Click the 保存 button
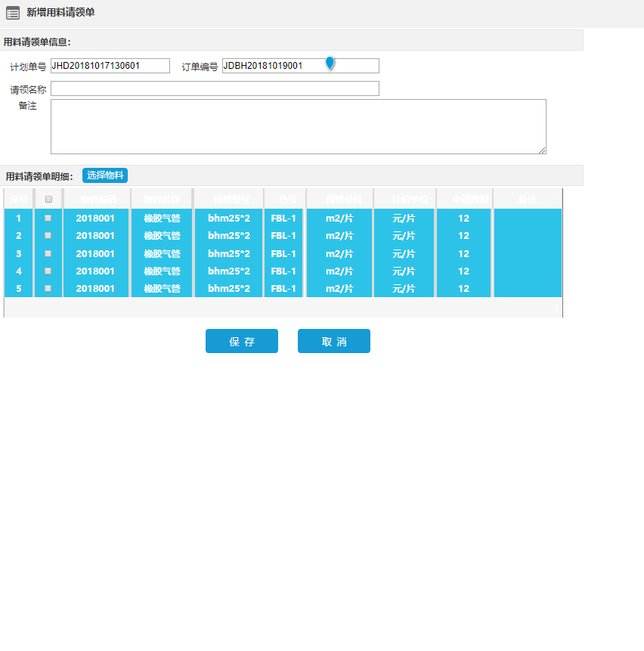The height and width of the screenshot is (651, 644). click(x=242, y=341)
